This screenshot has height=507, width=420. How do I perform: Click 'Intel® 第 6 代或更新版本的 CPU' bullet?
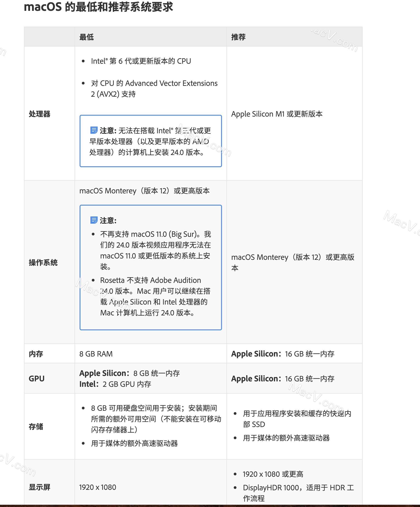141,61
